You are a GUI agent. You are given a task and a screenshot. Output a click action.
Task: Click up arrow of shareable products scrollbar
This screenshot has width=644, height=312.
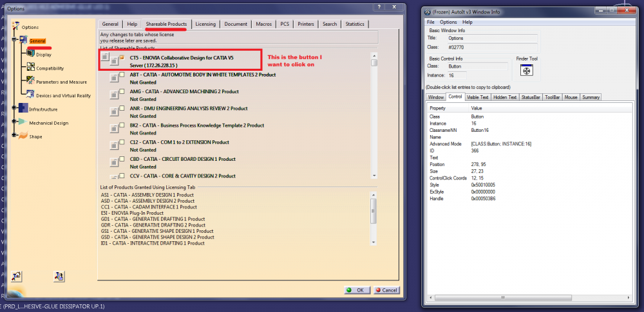point(374,55)
